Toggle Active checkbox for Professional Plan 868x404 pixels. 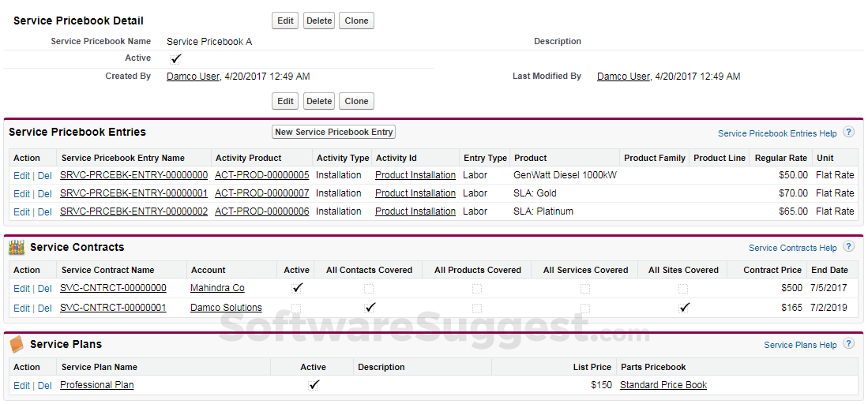pyautogui.click(x=314, y=385)
